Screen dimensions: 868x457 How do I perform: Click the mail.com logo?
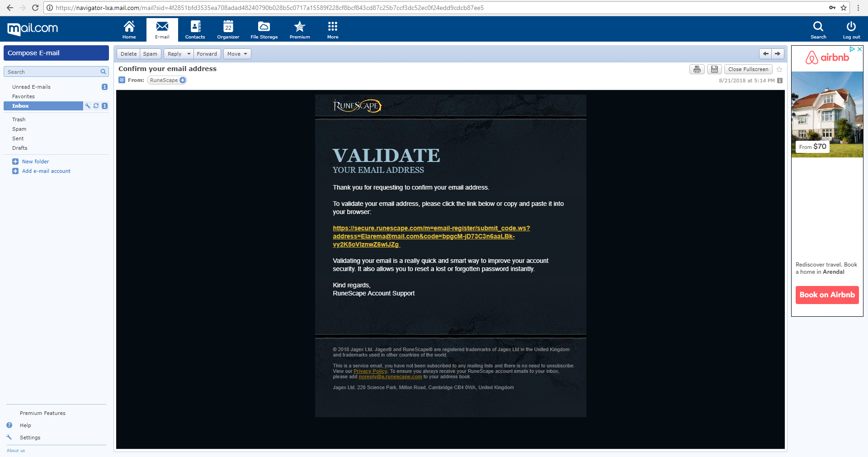coord(33,29)
